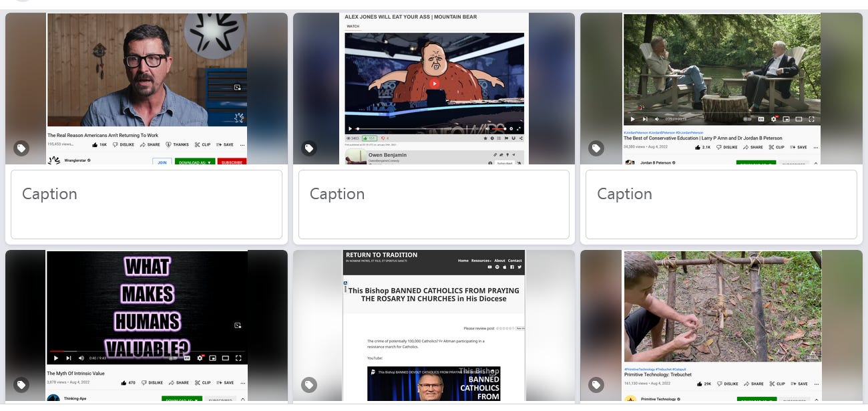Click tag icon on Primitive Technology Trebuchet image
Image resolution: width=868 pixels, height=411 pixels.
coord(596,385)
